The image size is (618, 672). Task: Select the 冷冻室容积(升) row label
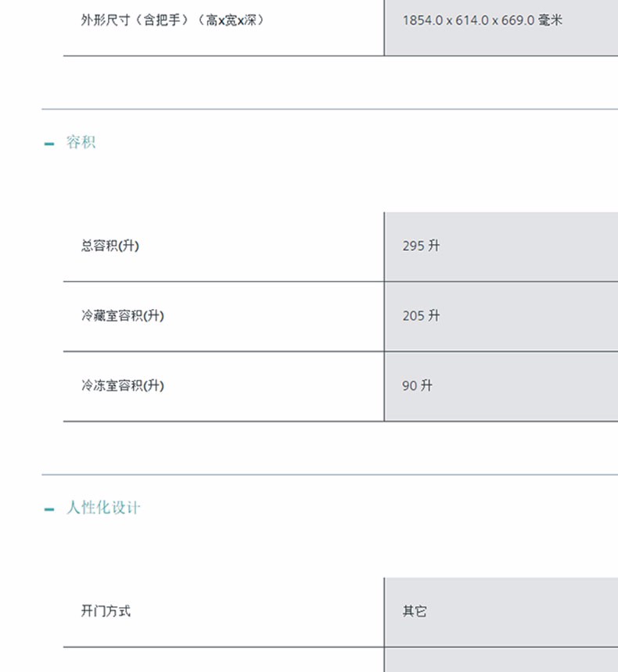122,386
